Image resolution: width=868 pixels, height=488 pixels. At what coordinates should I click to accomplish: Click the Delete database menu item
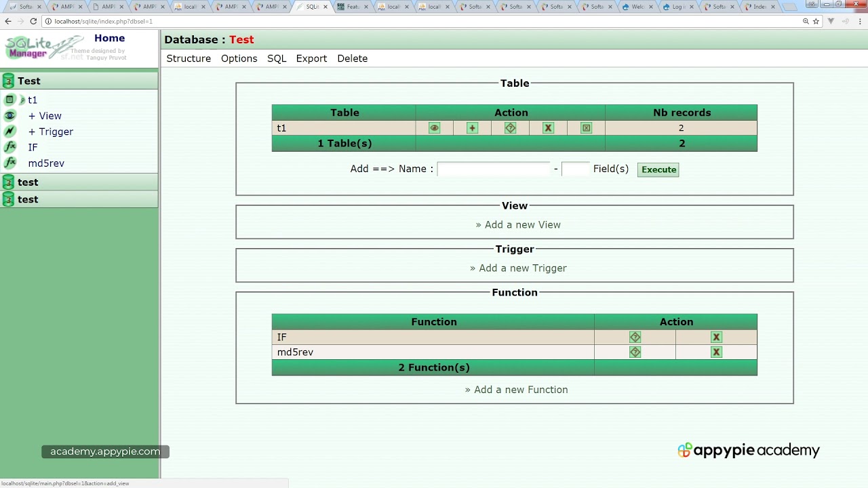(353, 58)
